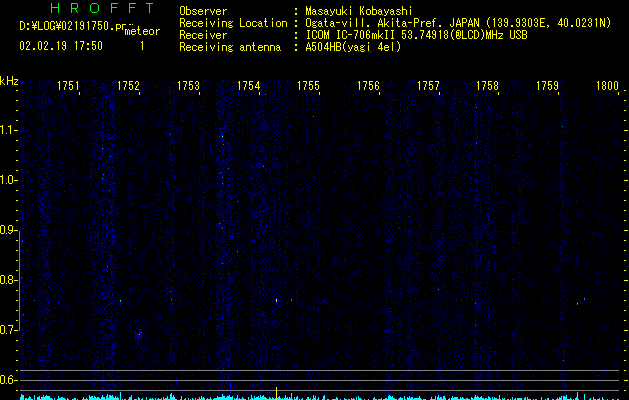Click the 1756 time axis marker
This screenshot has height=400, width=629.
tap(368, 86)
